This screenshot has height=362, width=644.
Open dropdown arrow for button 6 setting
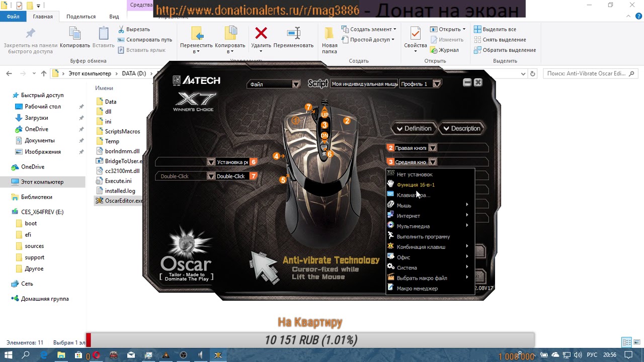pyautogui.click(x=211, y=162)
